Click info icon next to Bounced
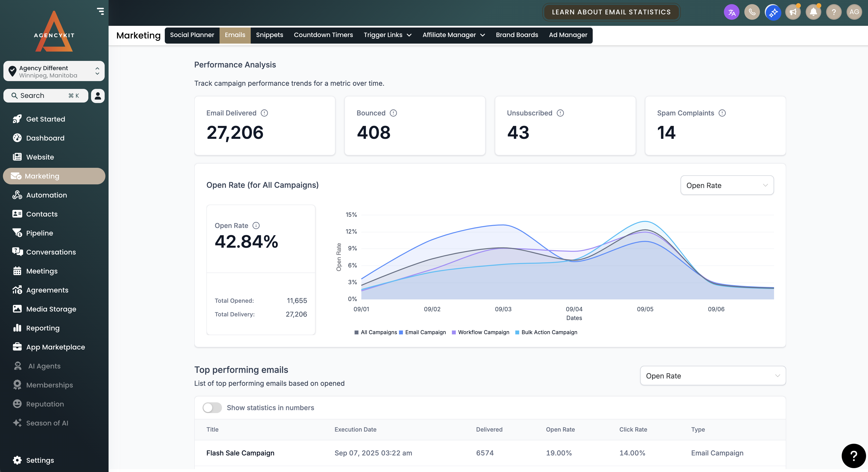868x472 pixels. [x=393, y=113]
